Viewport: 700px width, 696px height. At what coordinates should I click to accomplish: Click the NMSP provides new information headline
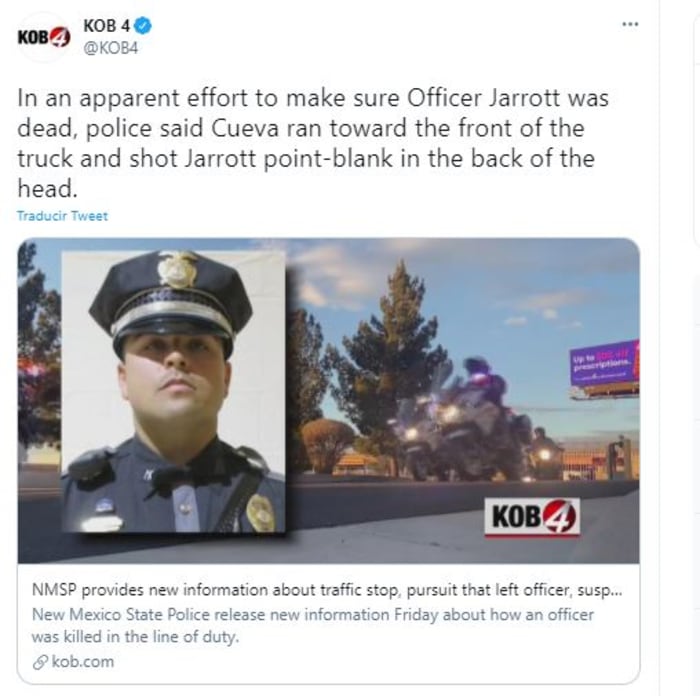coord(327,590)
